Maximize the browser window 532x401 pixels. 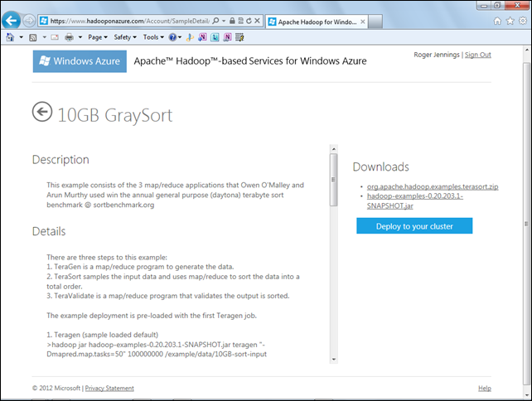(497, 6)
